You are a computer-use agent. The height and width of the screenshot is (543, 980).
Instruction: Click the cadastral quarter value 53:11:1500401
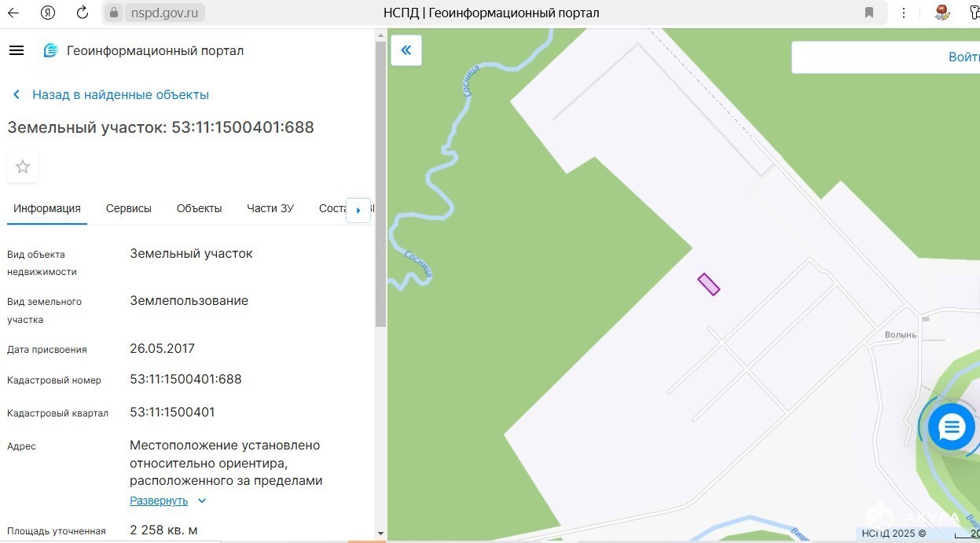tap(172, 412)
